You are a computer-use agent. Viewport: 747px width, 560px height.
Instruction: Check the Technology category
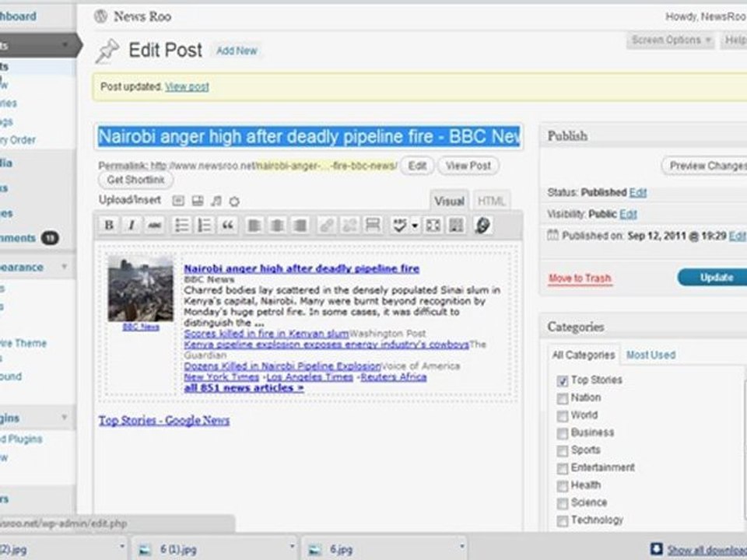[562, 520]
